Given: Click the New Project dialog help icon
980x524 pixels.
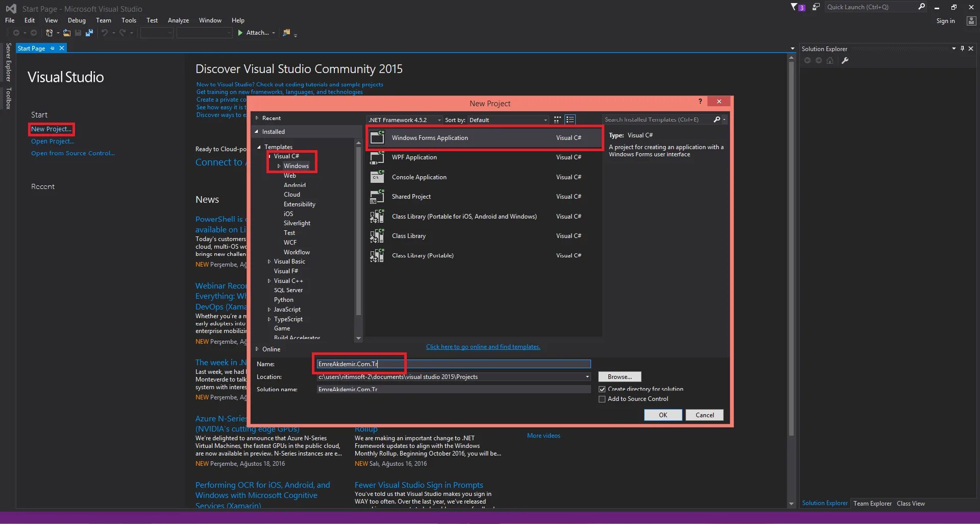Looking at the screenshot, I should pyautogui.click(x=700, y=101).
